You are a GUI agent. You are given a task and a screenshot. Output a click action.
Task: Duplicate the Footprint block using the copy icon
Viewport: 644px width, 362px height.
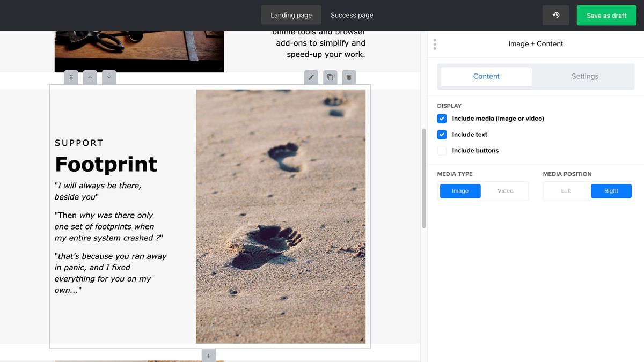(330, 77)
